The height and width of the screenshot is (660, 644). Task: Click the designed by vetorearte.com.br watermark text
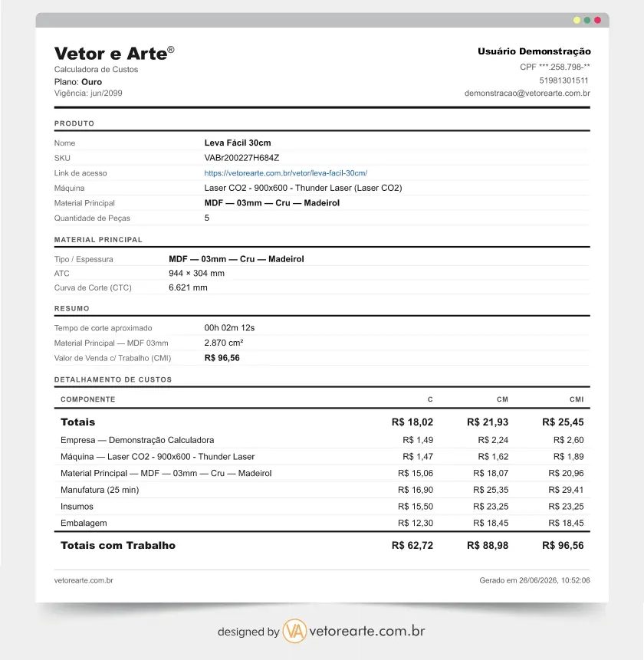(x=321, y=631)
